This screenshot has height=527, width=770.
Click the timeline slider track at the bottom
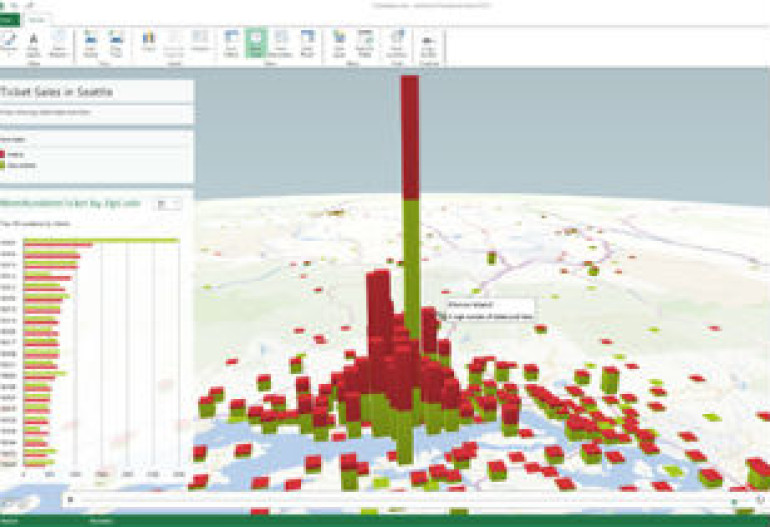point(405,500)
